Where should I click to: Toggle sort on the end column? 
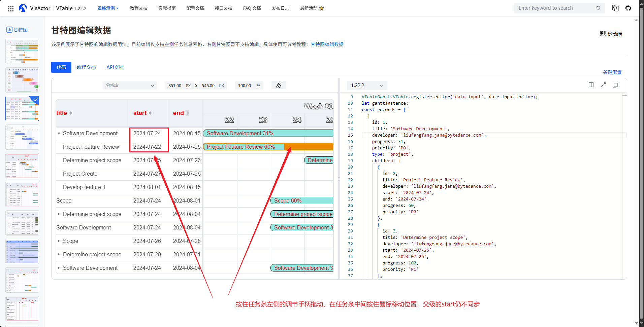click(188, 113)
